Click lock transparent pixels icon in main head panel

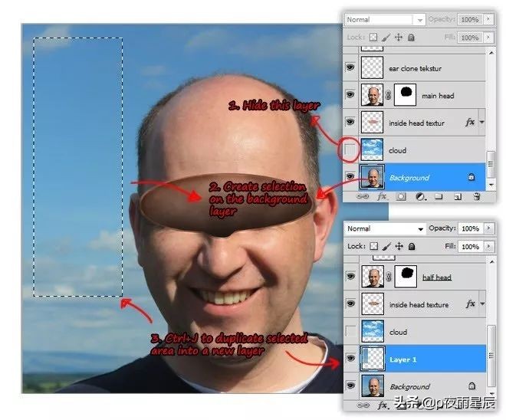[373, 37]
